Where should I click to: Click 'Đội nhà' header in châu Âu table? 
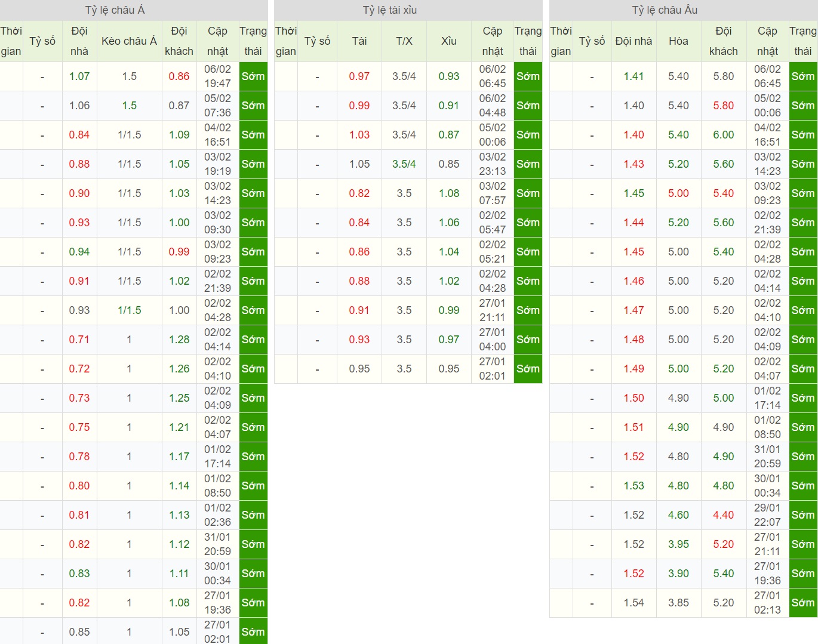(634, 41)
